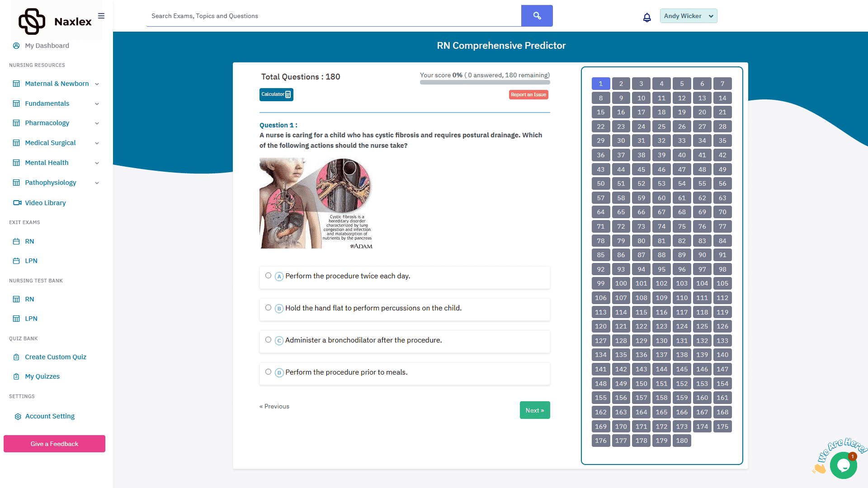Click progress score percentage bar
The height and width of the screenshot is (488, 868).
485,83
